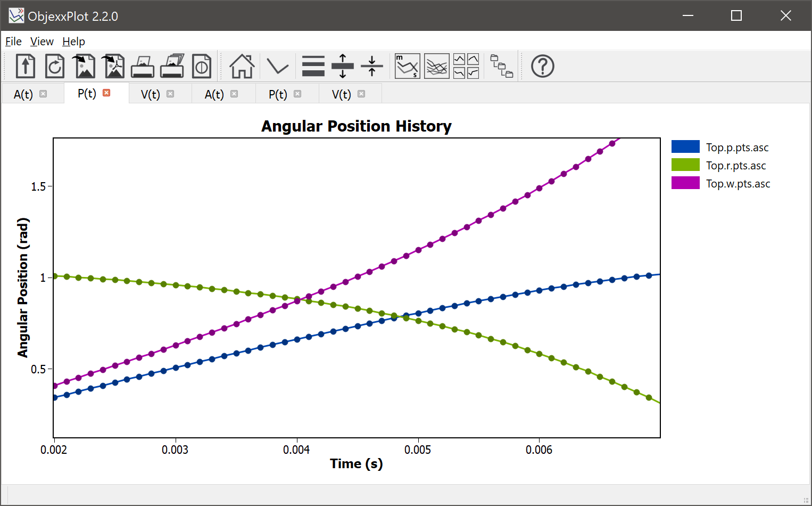Click the Top.w.pts.asc legend entry

738,183
